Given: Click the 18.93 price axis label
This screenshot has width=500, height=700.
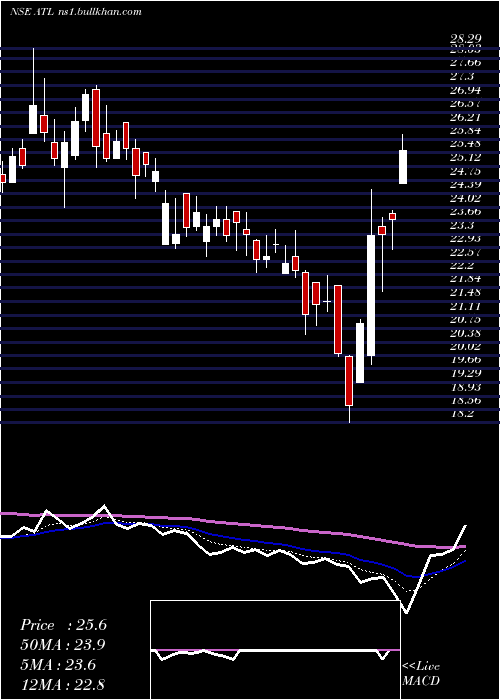Looking at the screenshot, I should 466,387.
